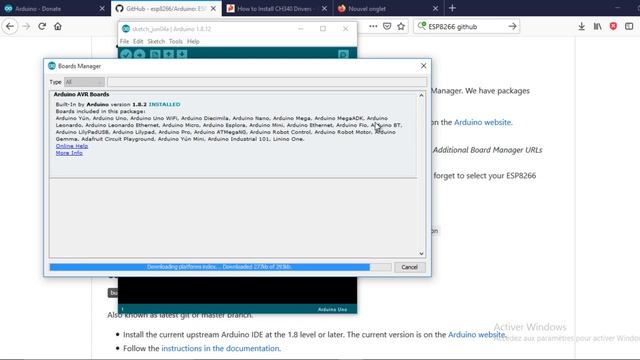The height and width of the screenshot is (360, 640).
Task: Open the Type dropdown in Boards Manager
Action: tap(84, 82)
